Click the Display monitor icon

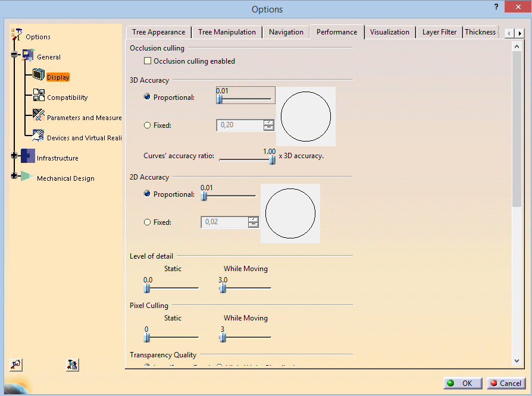point(39,74)
